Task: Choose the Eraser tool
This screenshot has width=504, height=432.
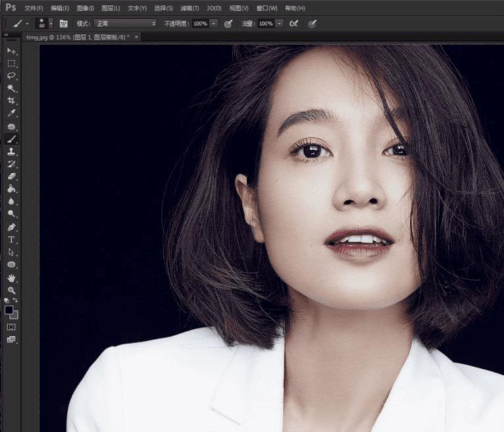Action: click(x=11, y=176)
